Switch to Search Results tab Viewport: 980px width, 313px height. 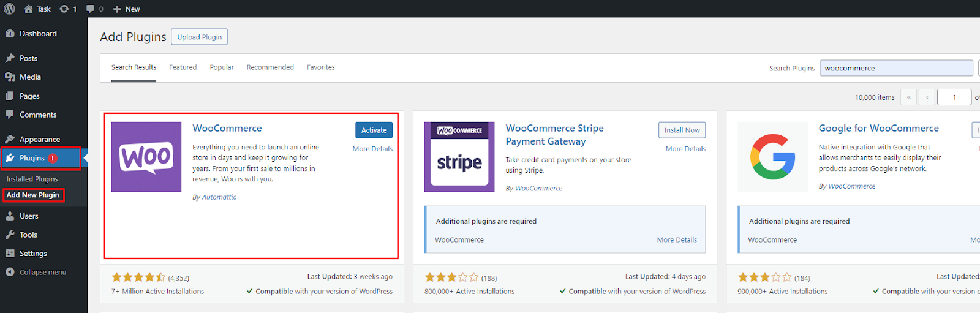[x=134, y=67]
